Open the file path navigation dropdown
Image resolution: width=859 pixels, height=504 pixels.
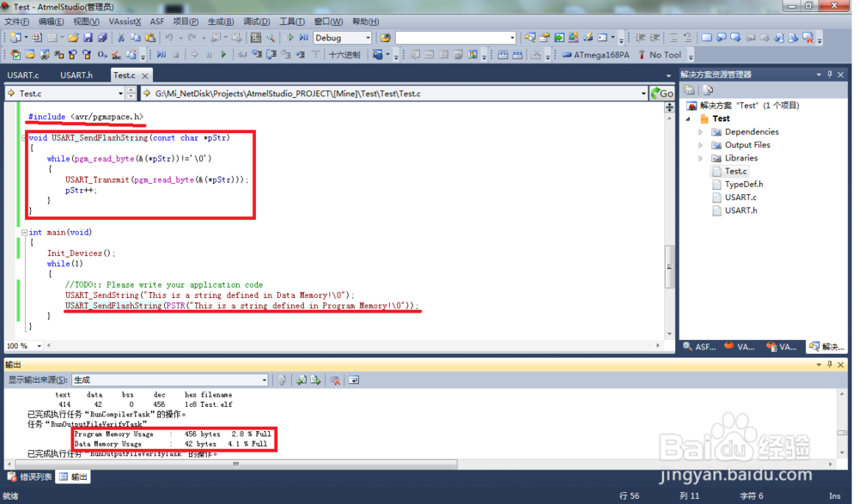[x=643, y=94]
